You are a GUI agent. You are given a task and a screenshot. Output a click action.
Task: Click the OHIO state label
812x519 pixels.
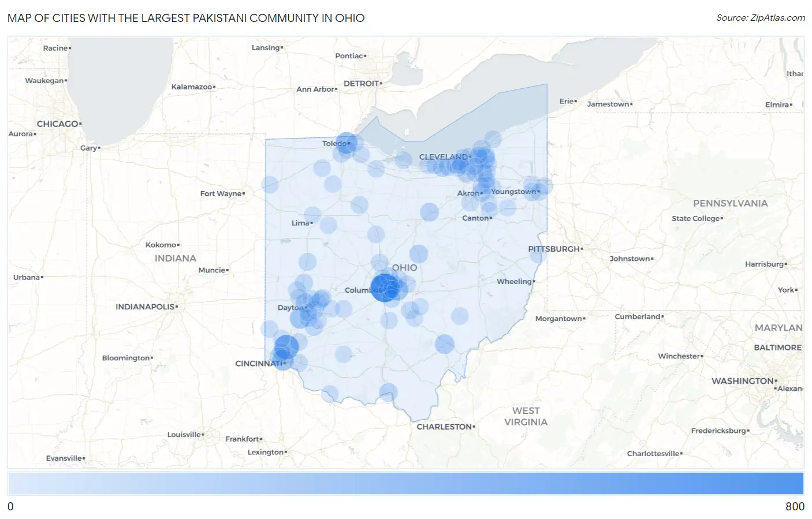404,268
